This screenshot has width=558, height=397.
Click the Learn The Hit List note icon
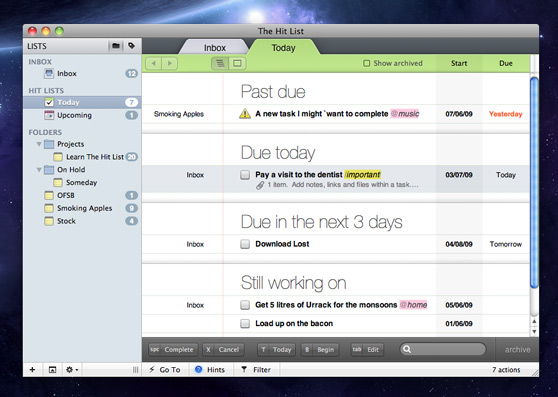[x=58, y=157]
